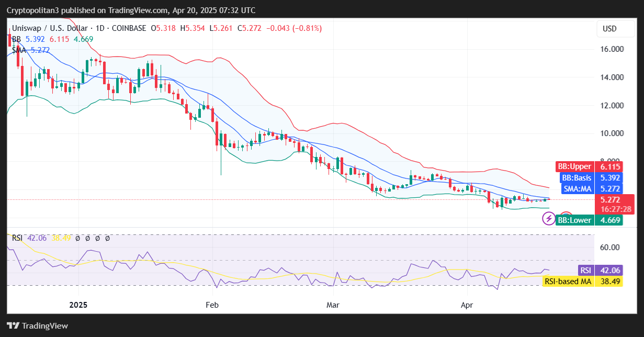Viewport: 644px width, 337px height.
Task: Click the 16.000 price axis level
Action: (612, 49)
